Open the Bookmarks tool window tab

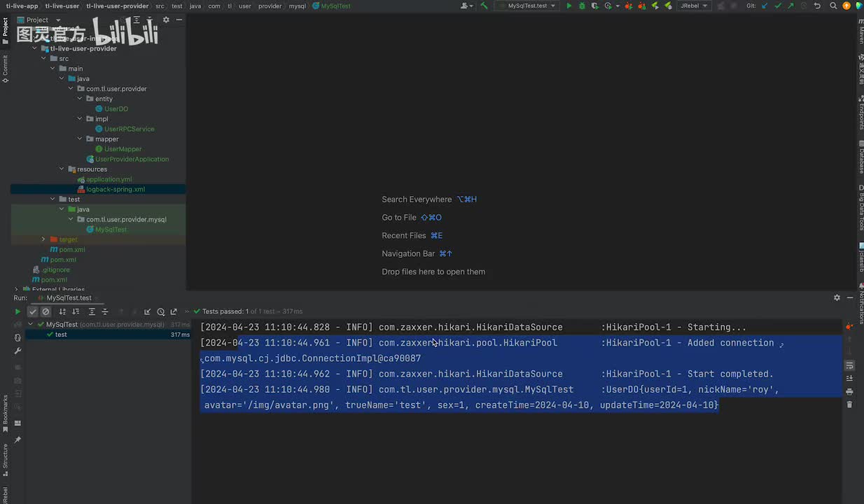point(5,413)
